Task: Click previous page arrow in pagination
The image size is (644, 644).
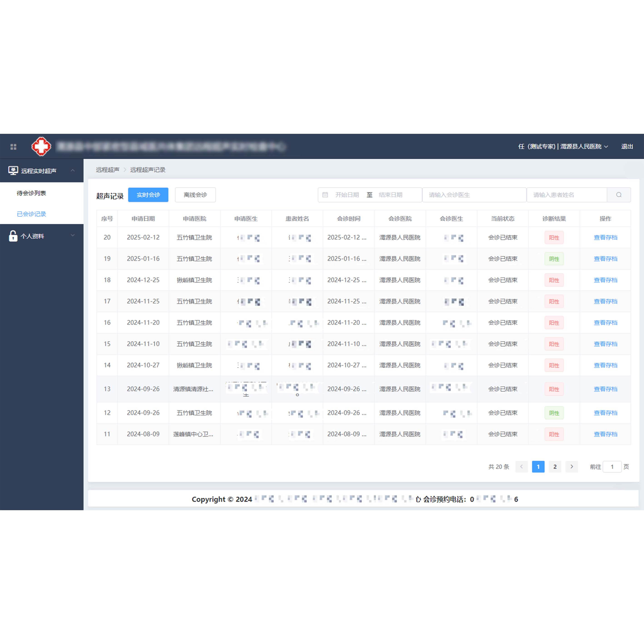Action: click(521, 467)
